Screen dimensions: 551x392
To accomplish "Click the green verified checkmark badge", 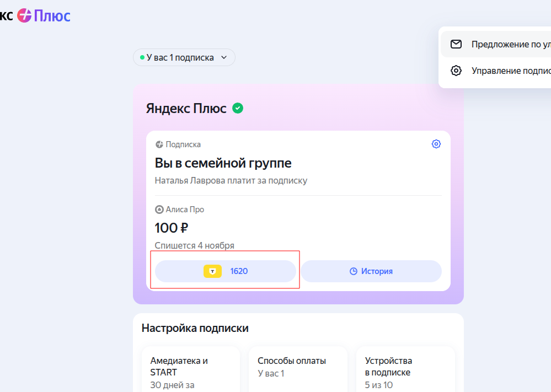I will coord(238,108).
